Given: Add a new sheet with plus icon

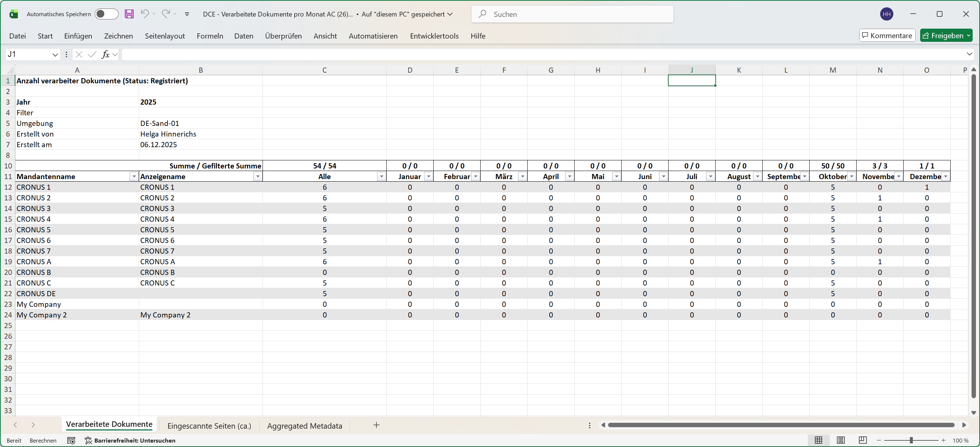Looking at the screenshot, I should [x=376, y=425].
